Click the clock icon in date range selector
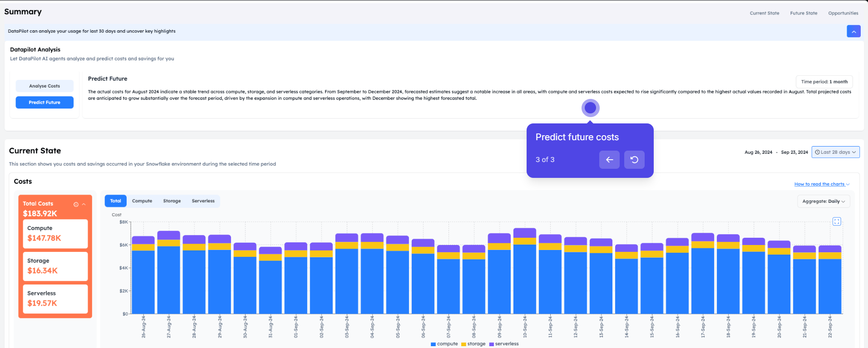This screenshot has height=348, width=868. 817,152
